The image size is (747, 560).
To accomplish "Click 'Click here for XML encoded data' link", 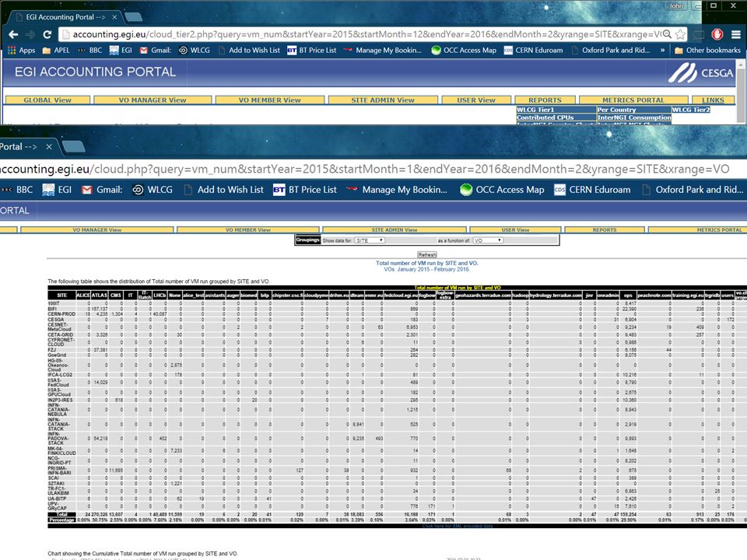I will 458,527.
